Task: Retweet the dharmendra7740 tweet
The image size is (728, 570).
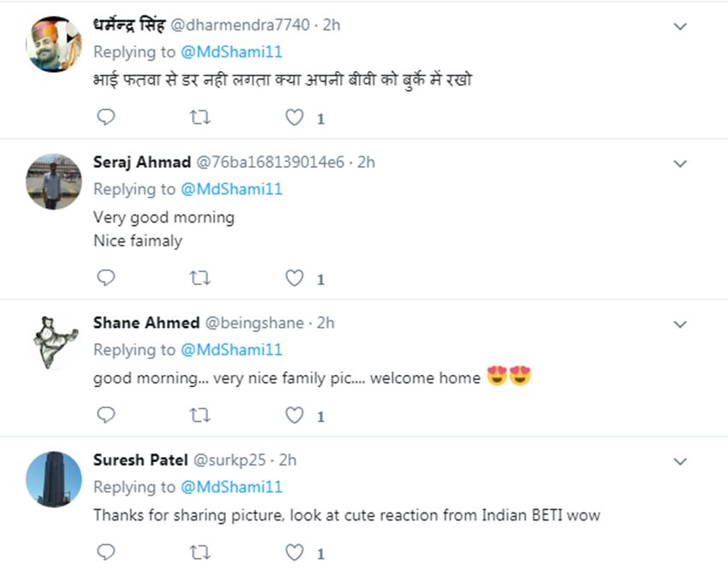Action: [x=200, y=117]
